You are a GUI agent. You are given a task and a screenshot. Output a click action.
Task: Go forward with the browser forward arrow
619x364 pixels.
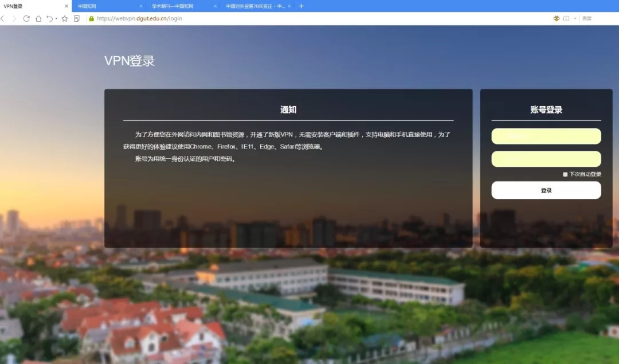14,18
